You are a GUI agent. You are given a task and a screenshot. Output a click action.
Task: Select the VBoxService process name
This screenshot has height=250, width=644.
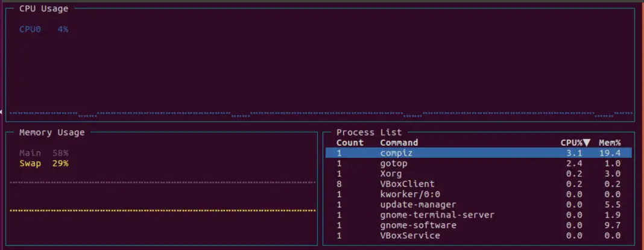tap(410, 236)
